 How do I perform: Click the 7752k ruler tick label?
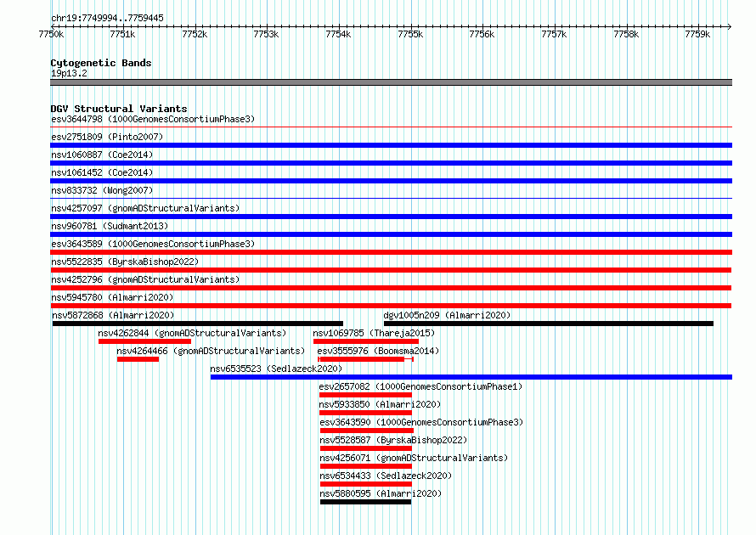pyautogui.click(x=195, y=34)
